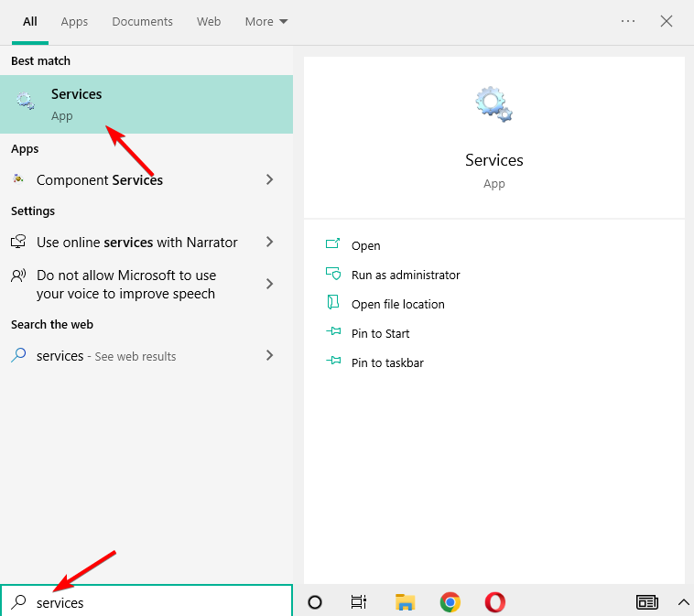The width and height of the screenshot is (694, 616).
Task: Show hidden system tray icons
Action: (x=683, y=602)
